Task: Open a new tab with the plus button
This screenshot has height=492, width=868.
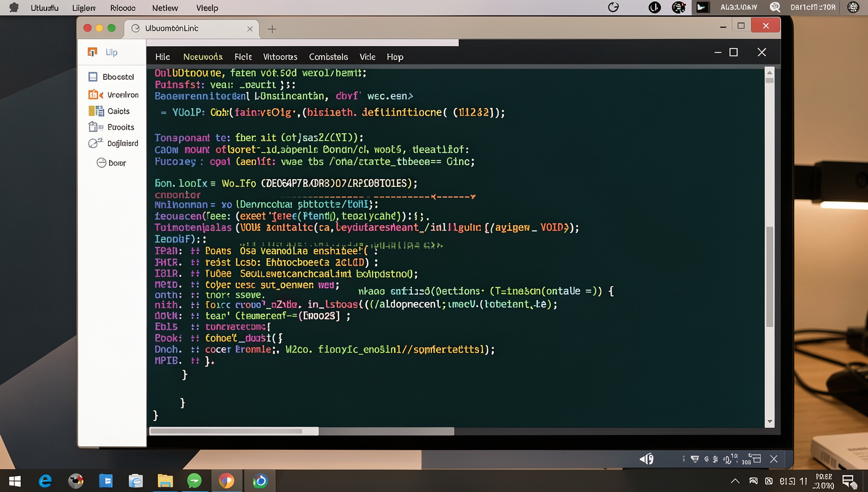Action: [272, 29]
